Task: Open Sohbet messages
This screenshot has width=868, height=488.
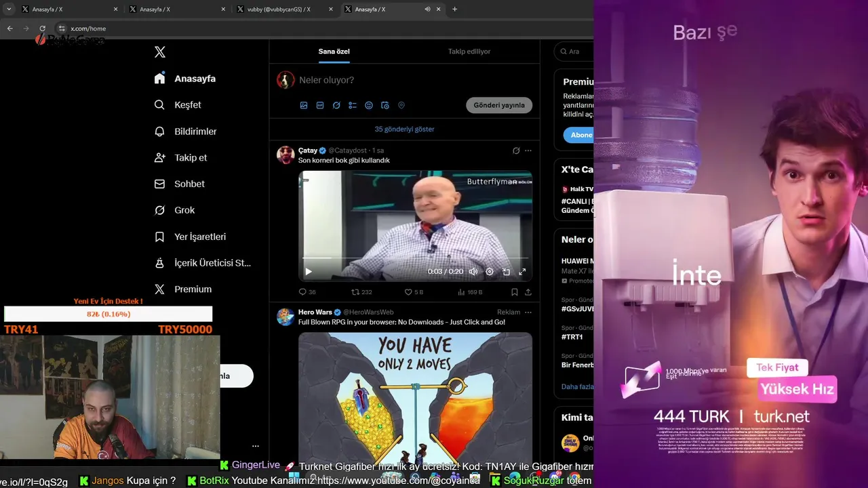Action: point(179,184)
